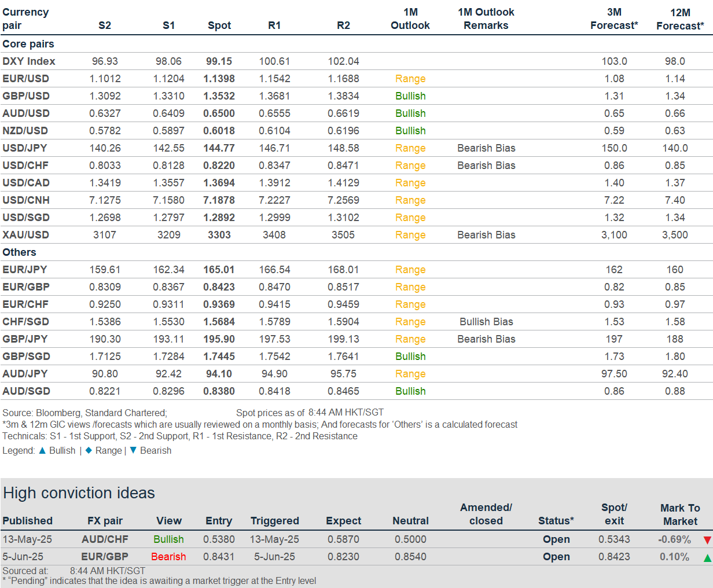Click the Core pairs section heading
Image resolution: width=713 pixels, height=588 pixels.
click(x=28, y=44)
